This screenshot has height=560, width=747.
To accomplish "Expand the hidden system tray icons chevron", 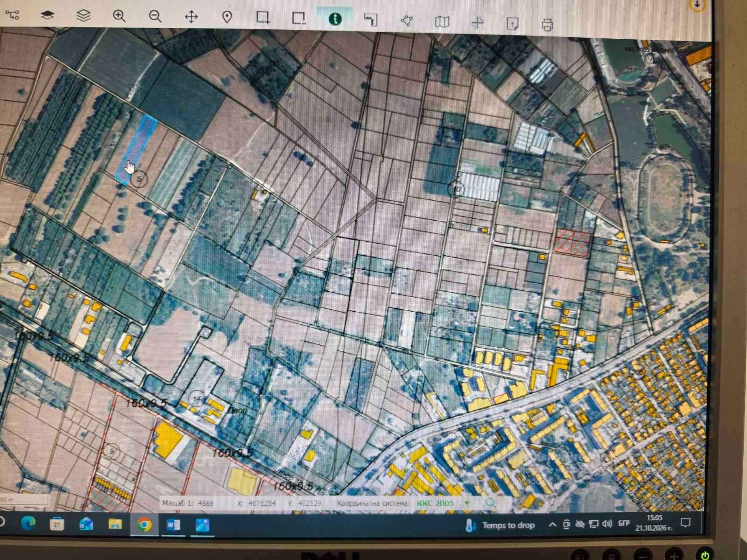I will point(552,525).
